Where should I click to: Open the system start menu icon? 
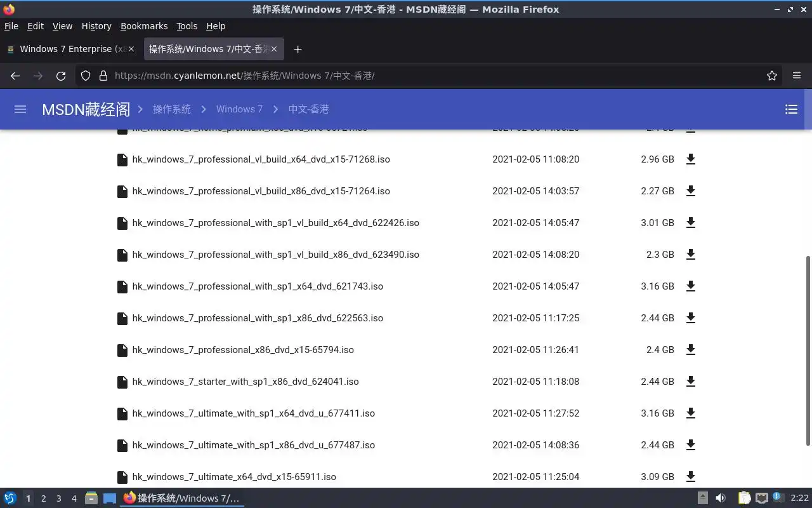10,498
